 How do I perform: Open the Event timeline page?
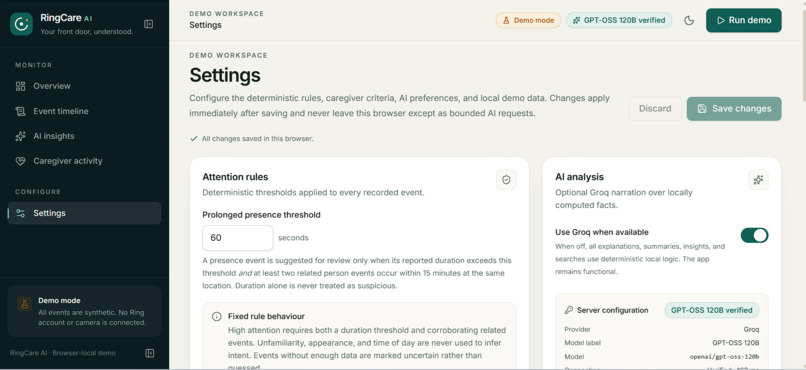(84, 111)
